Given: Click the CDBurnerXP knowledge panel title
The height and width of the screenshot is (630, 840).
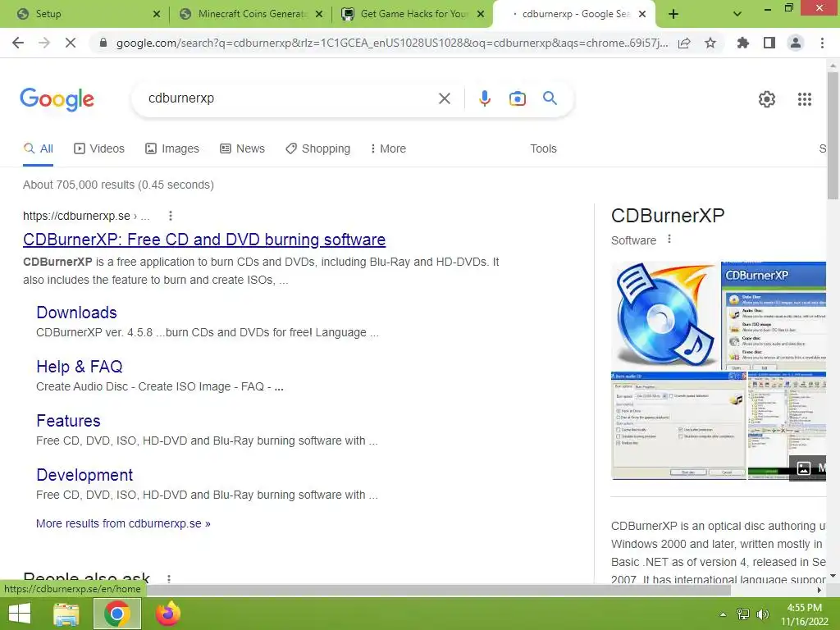Looking at the screenshot, I should coord(668,216).
